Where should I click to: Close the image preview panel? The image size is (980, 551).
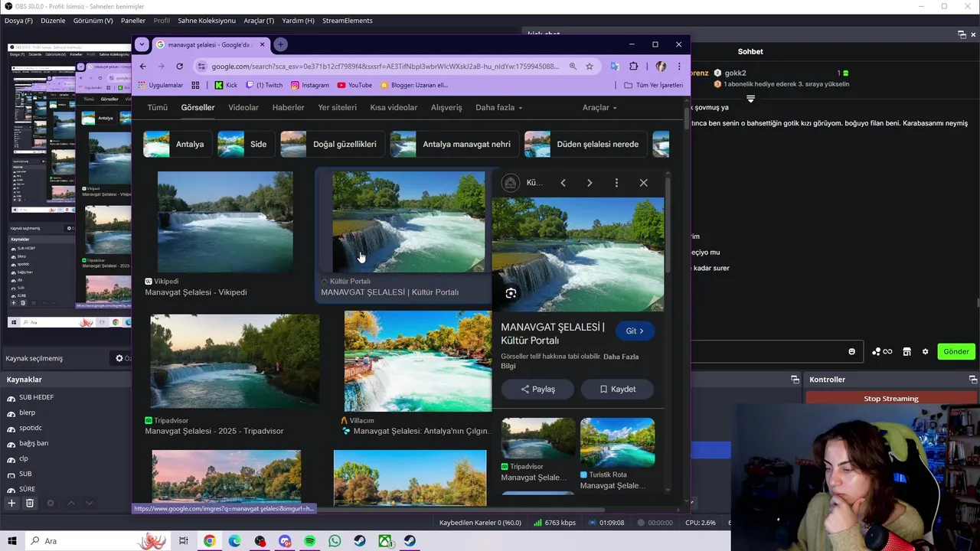[643, 183]
